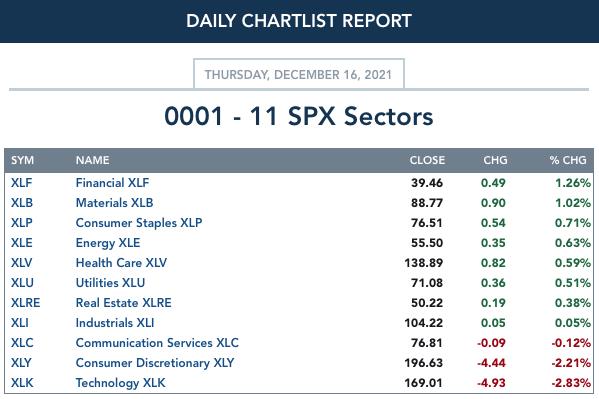Open Real Estate XLRE link
599x399 pixels.
(124, 303)
